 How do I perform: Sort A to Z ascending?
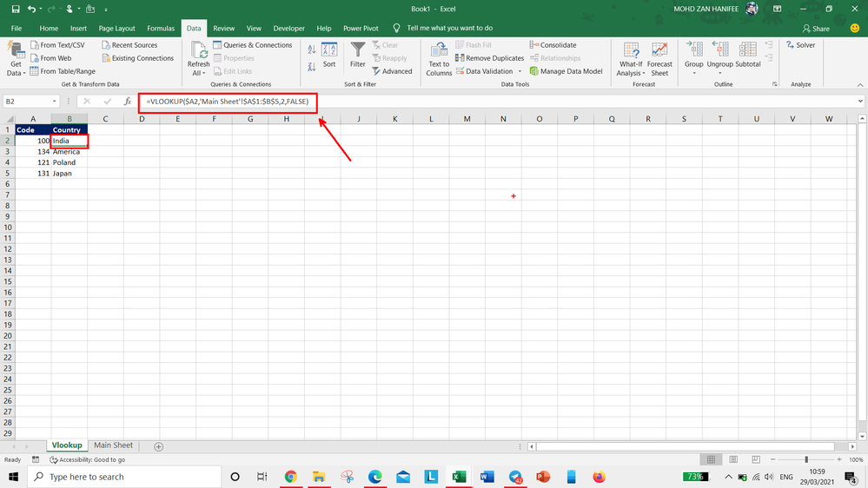312,49
